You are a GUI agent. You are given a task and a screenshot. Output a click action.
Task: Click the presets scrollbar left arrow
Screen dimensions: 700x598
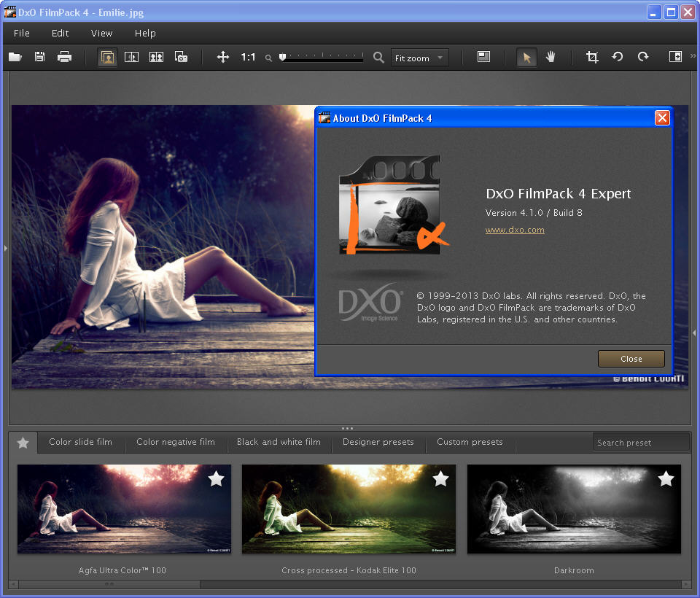(13, 584)
